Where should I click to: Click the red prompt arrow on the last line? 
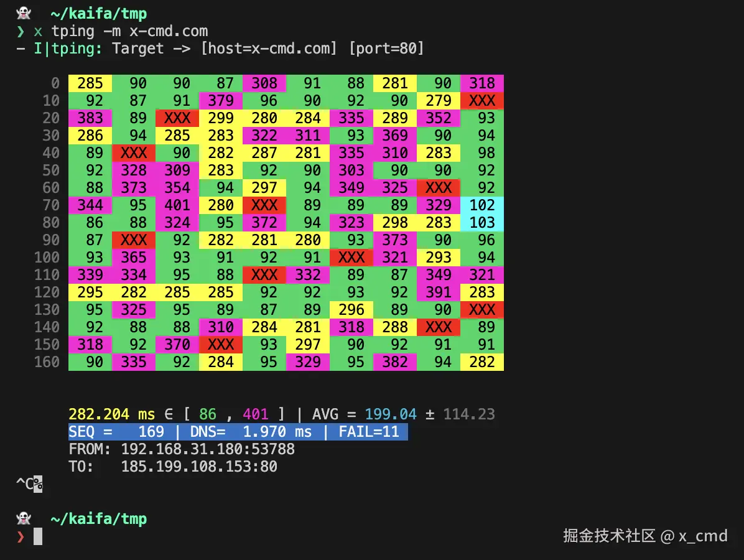tap(21, 537)
